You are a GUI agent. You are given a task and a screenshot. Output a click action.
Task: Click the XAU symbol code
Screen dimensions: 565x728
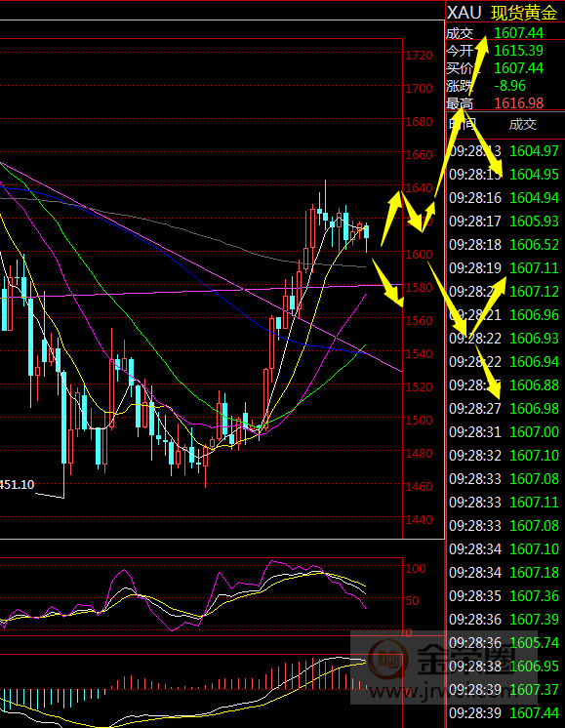pos(464,13)
